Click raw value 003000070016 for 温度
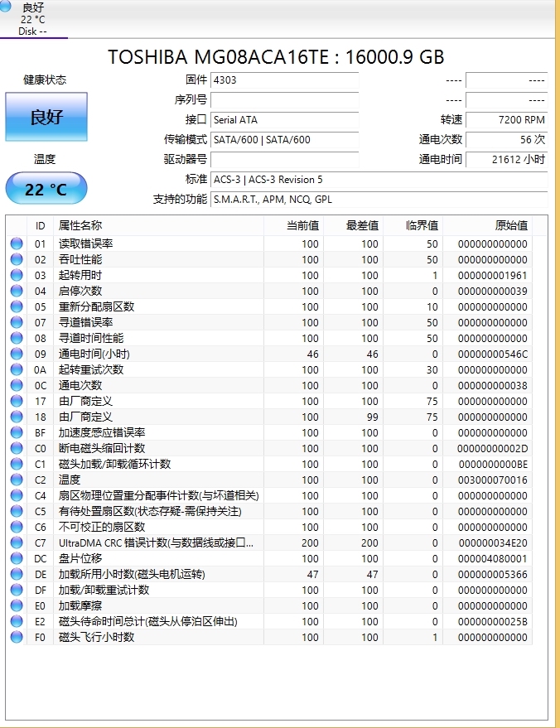The height and width of the screenshot is (728, 560). tap(493, 480)
